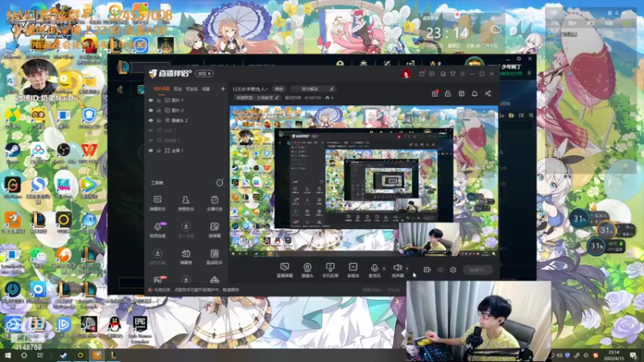Open streaming settings gear icon
This screenshot has height=362, width=644.
(x=453, y=270)
